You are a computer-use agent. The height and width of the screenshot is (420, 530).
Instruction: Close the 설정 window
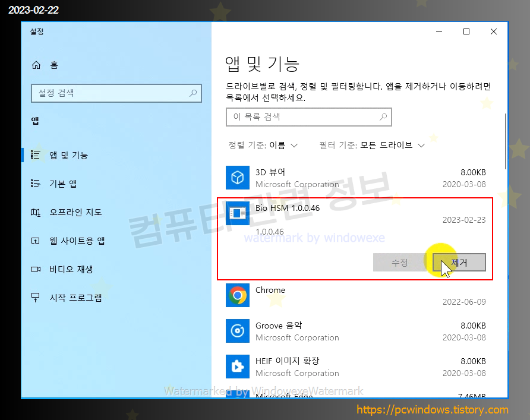494,31
